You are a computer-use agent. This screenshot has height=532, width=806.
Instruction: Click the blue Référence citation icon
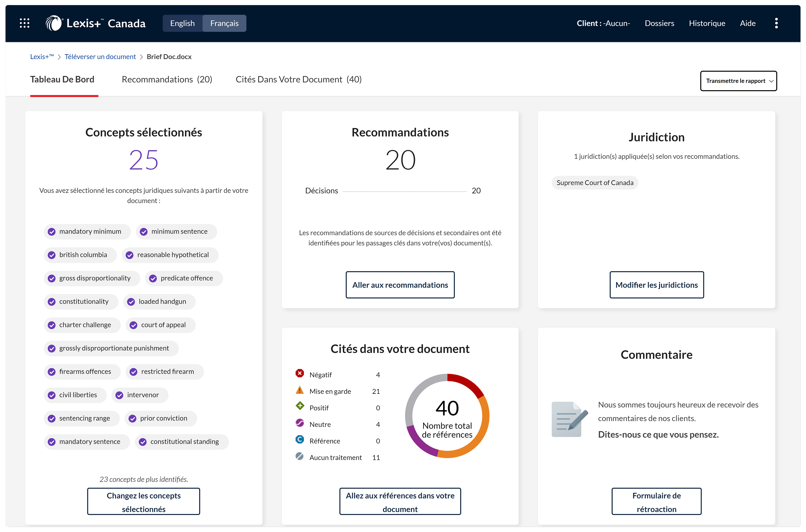299,440
